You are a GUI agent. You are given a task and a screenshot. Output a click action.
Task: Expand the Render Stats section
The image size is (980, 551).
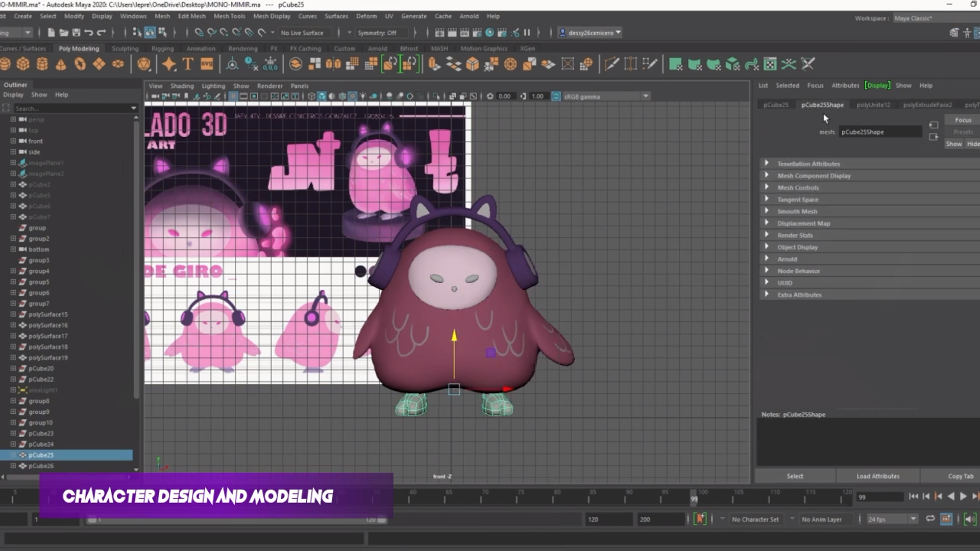(x=870, y=235)
